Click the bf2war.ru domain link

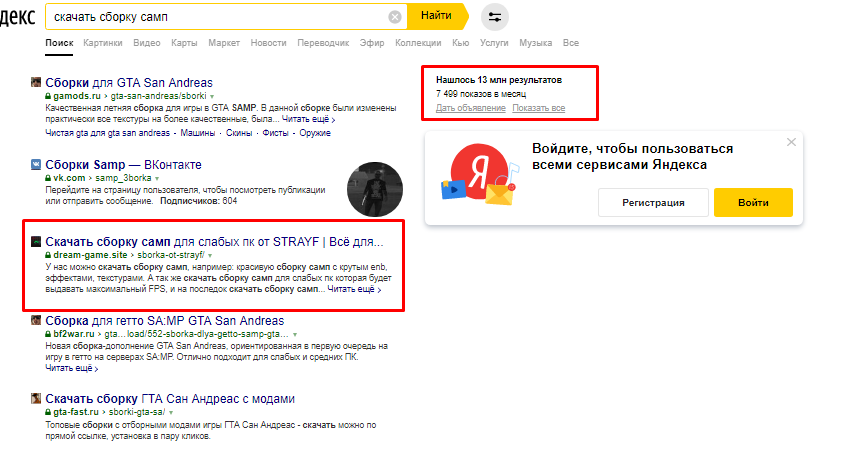74,334
